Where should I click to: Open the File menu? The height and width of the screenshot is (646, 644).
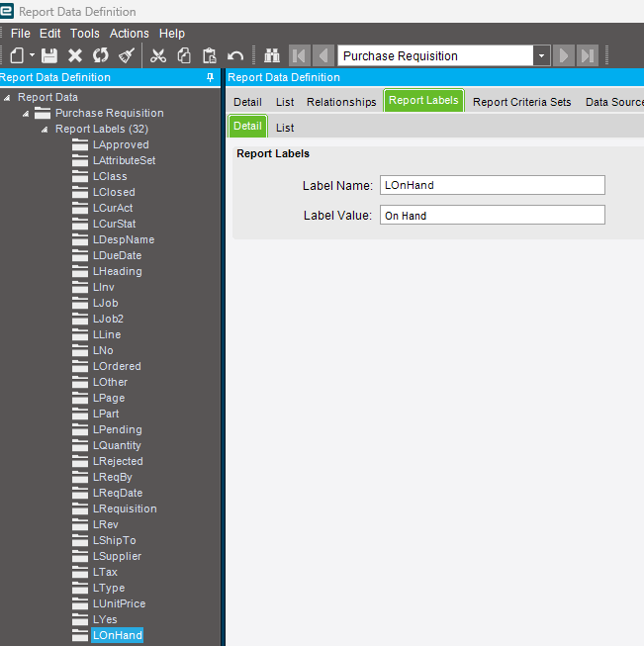tap(20, 34)
